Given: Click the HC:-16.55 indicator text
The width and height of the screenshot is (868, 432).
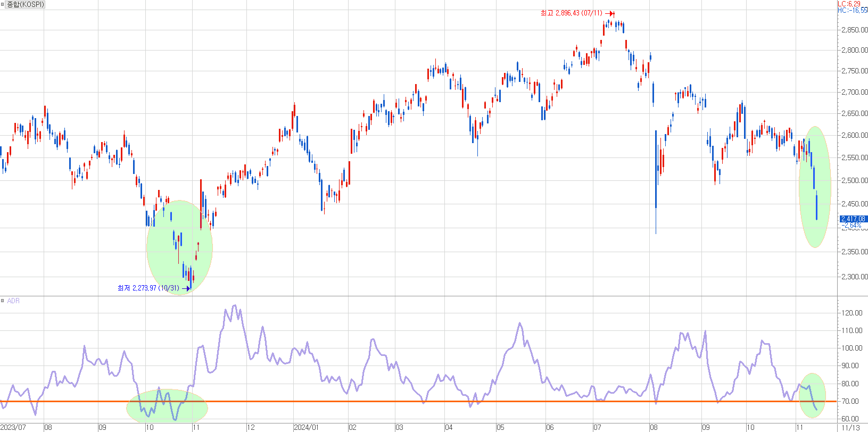Looking at the screenshot, I should (852, 10).
